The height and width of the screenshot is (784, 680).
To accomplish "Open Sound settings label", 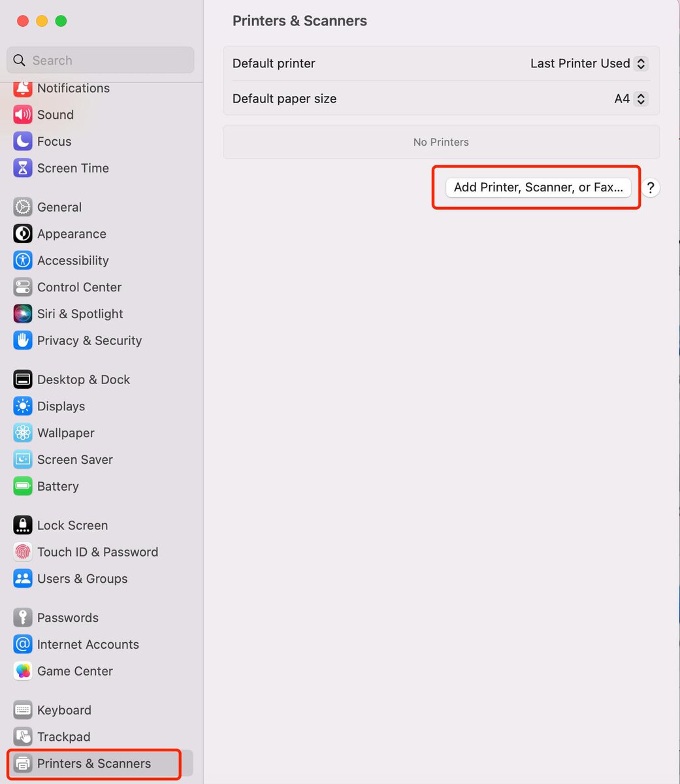I will (56, 115).
